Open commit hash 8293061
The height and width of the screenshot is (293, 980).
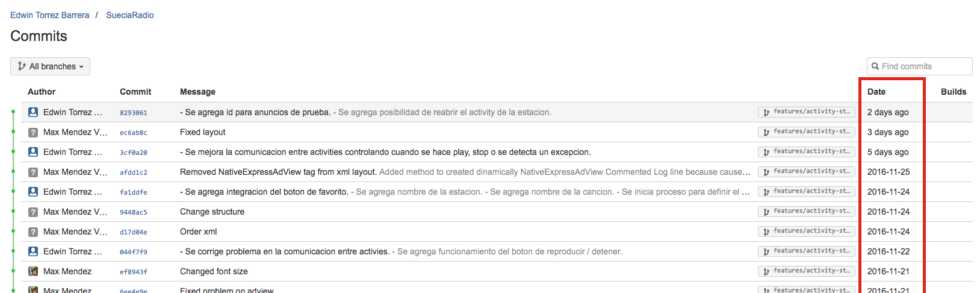pos(133,113)
